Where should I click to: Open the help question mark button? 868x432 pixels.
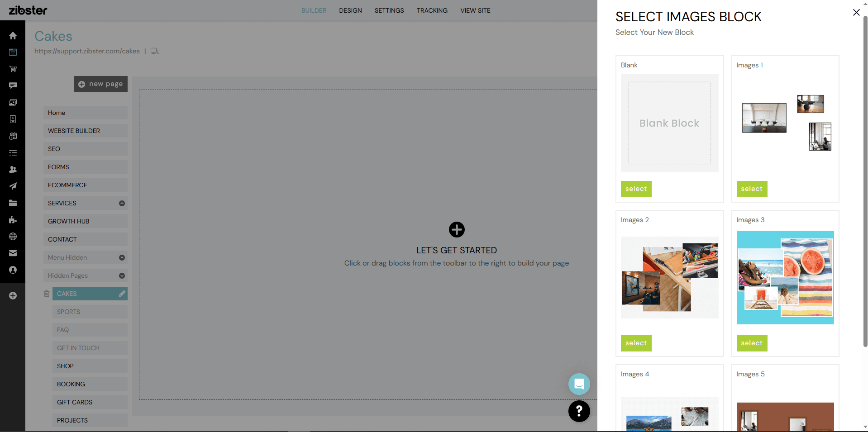point(579,411)
